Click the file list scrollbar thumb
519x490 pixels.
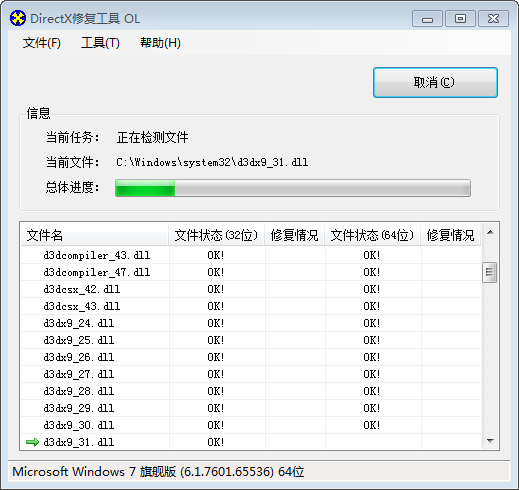(490, 272)
